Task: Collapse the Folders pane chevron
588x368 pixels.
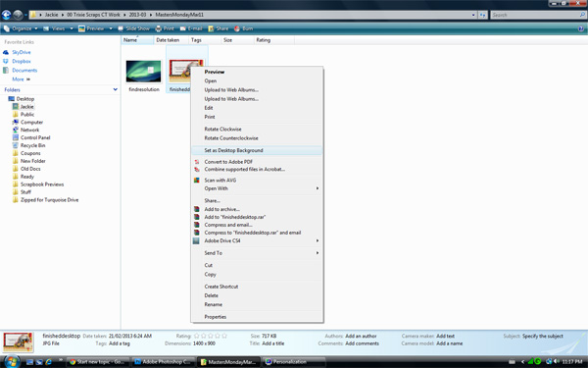Action: [115, 89]
